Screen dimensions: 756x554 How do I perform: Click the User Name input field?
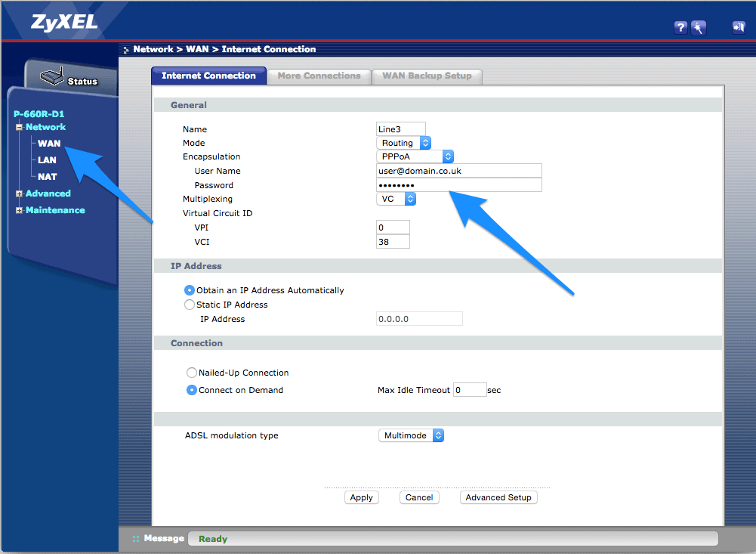pyautogui.click(x=459, y=171)
